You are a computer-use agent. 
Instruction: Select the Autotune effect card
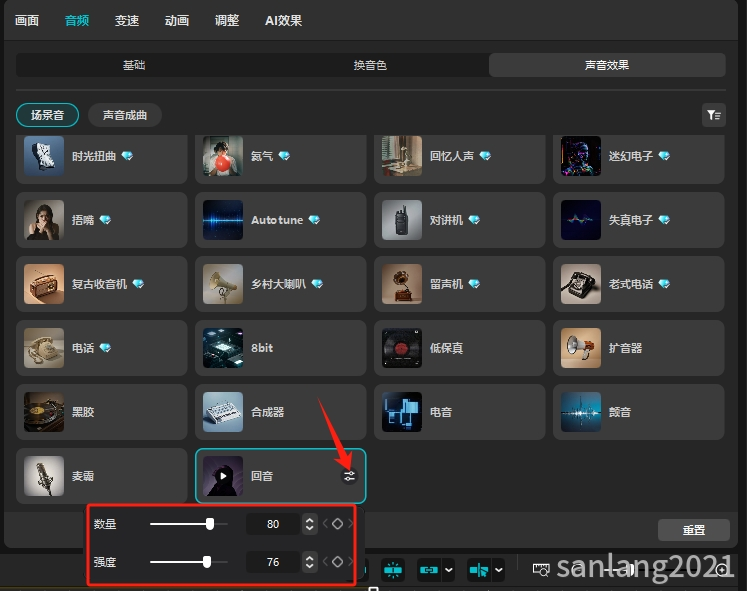281,220
